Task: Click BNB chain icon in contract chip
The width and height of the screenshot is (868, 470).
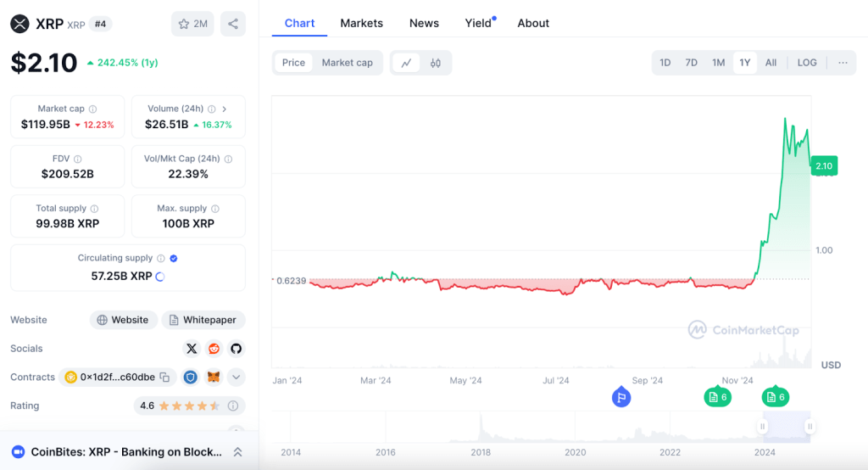Action: pos(71,378)
